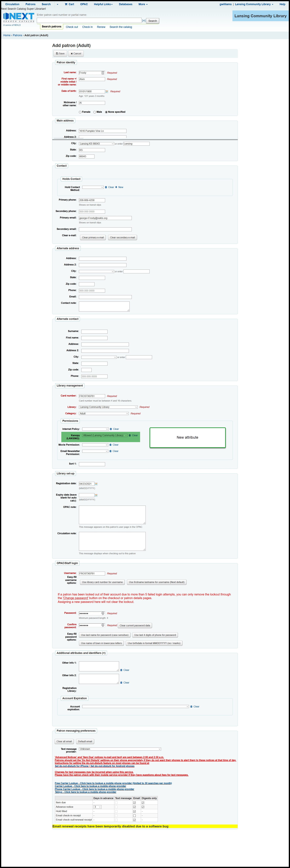Toggle Email for Email check-out/renewal receipt
The width and height of the screenshot is (290, 868).
[134, 820]
